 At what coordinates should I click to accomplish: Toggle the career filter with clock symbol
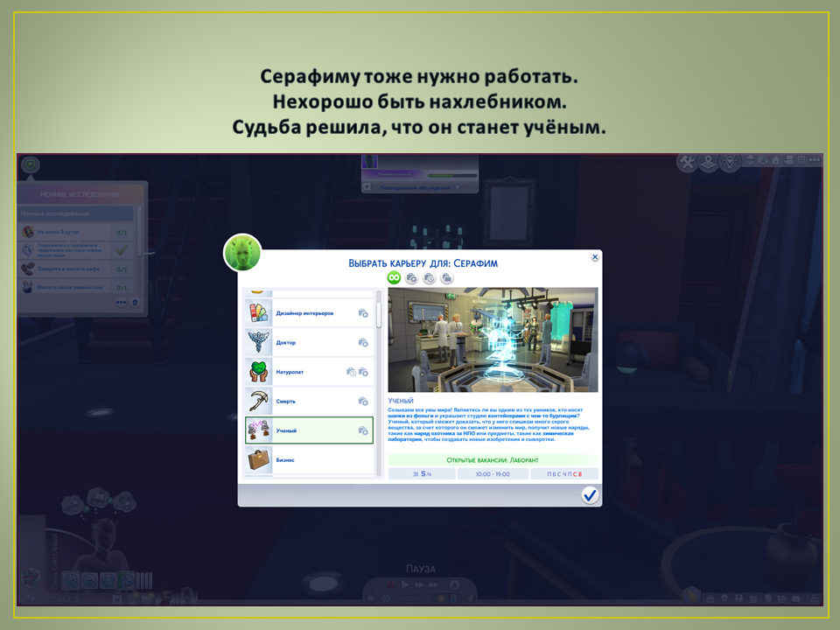[429, 277]
